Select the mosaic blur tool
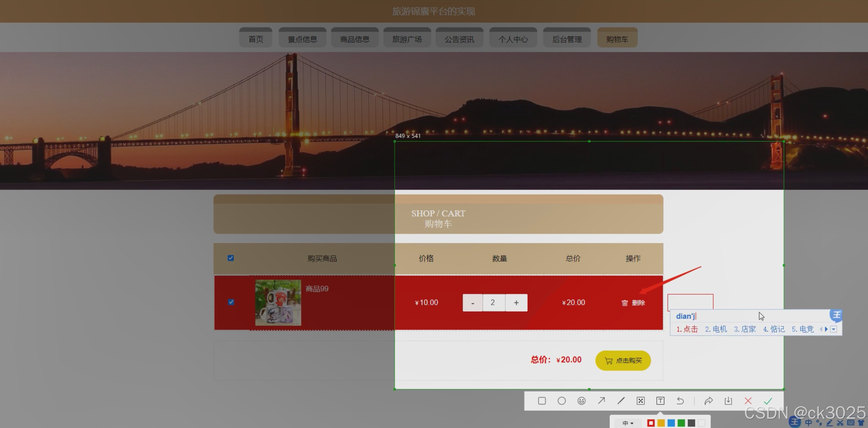The image size is (868, 428). (x=641, y=401)
